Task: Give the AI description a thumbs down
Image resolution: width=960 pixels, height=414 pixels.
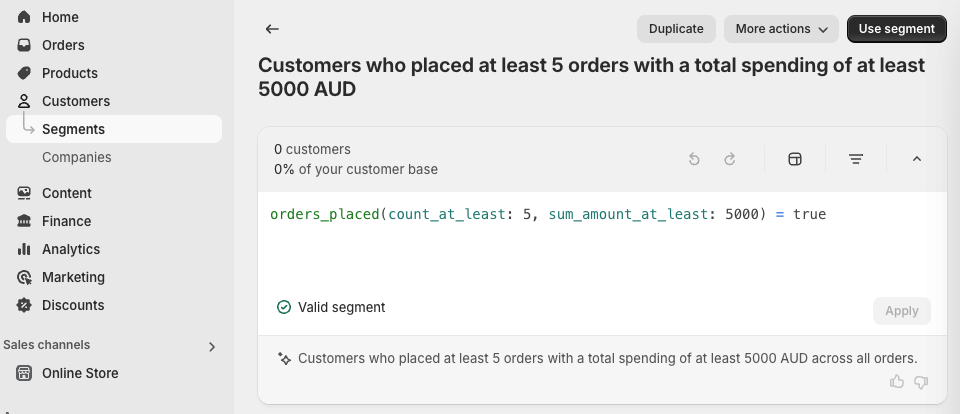Action: [x=921, y=382]
